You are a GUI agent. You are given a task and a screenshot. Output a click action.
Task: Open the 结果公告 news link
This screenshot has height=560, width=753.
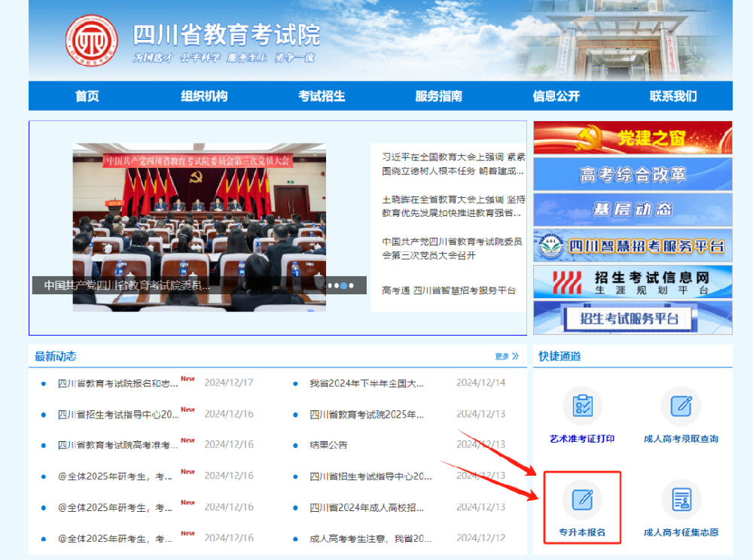(329, 444)
